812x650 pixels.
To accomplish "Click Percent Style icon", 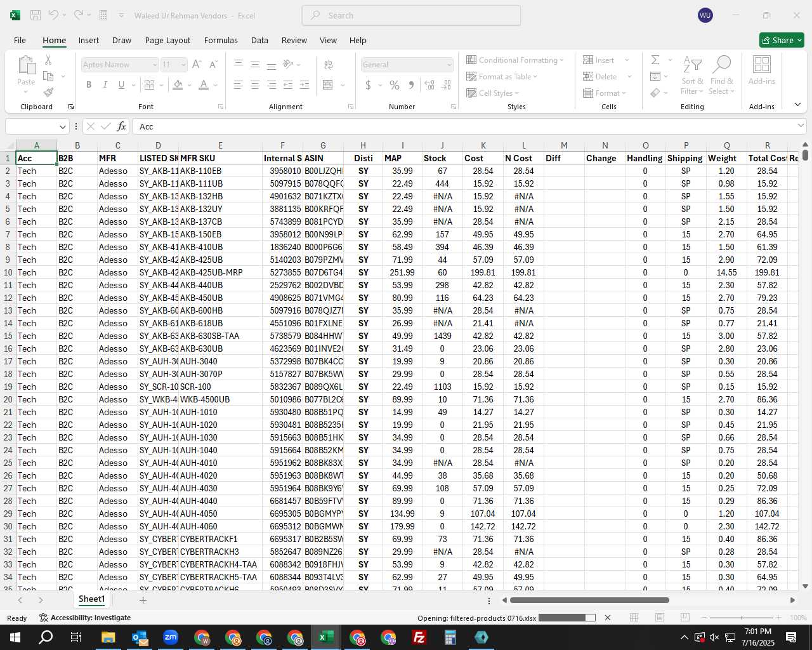I will tap(395, 84).
